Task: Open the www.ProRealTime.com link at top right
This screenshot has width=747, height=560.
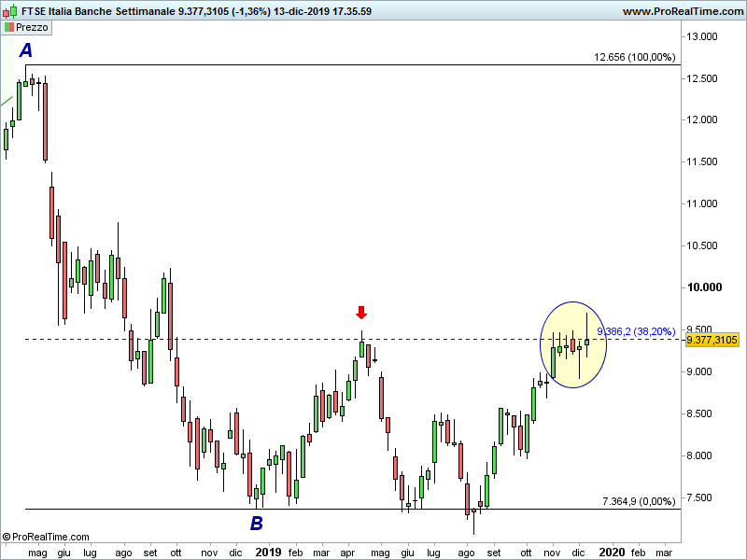Action: (683, 11)
